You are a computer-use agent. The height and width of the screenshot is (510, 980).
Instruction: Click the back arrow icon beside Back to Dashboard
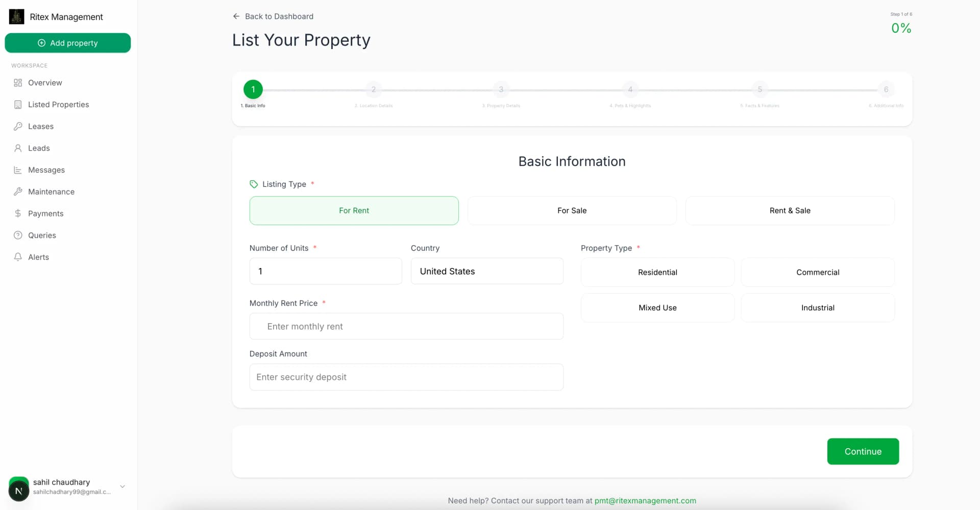[236, 16]
